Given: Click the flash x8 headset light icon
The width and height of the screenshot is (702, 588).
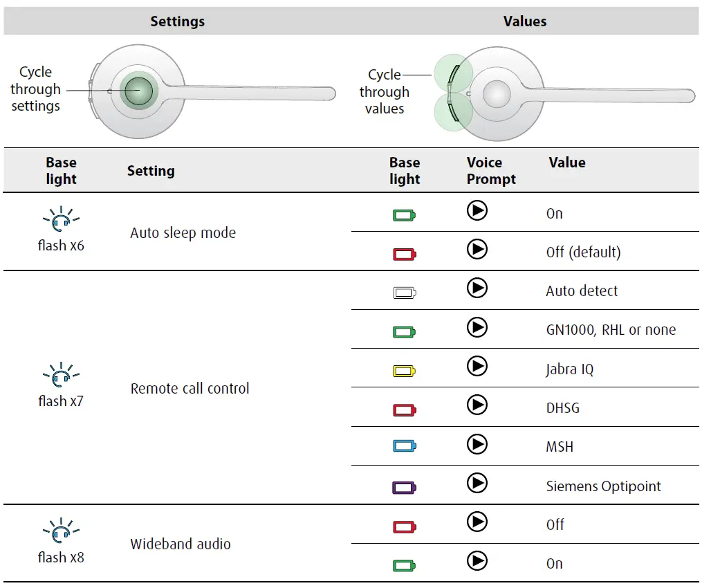Looking at the screenshot, I should [61, 532].
